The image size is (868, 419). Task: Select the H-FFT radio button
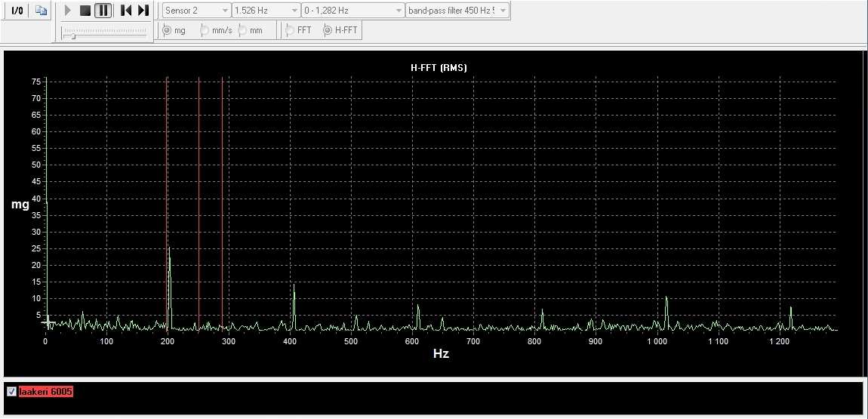click(328, 30)
